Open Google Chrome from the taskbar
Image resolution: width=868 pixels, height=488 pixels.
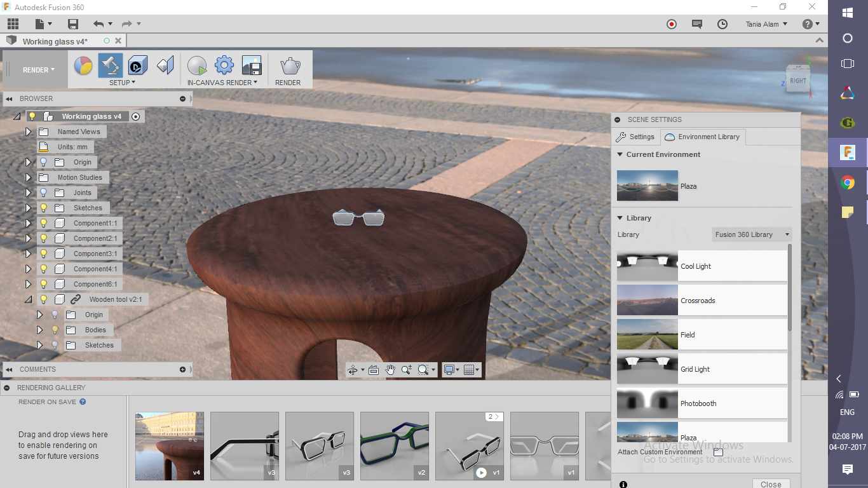tap(847, 183)
